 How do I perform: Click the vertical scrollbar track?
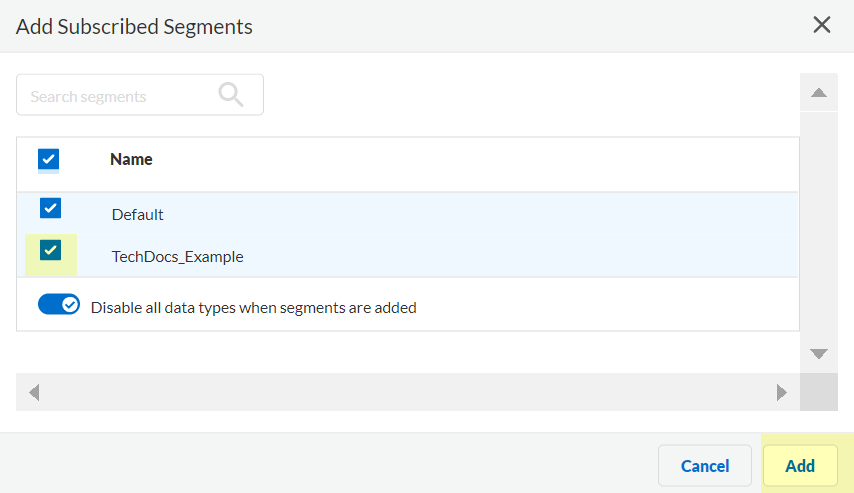(818, 220)
